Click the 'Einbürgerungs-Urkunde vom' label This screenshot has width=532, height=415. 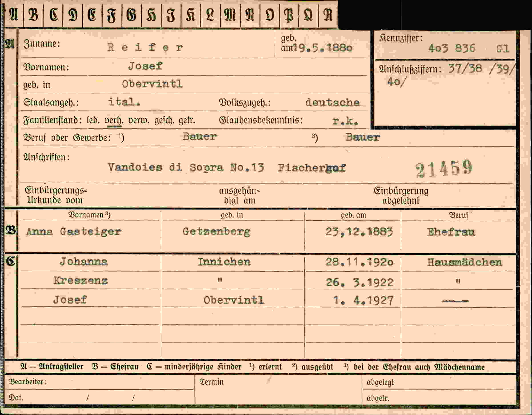click(x=56, y=195)
